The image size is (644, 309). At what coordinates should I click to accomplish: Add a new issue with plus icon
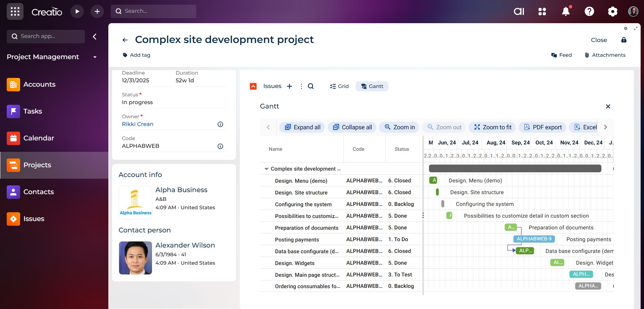click(x=289, y=86)
